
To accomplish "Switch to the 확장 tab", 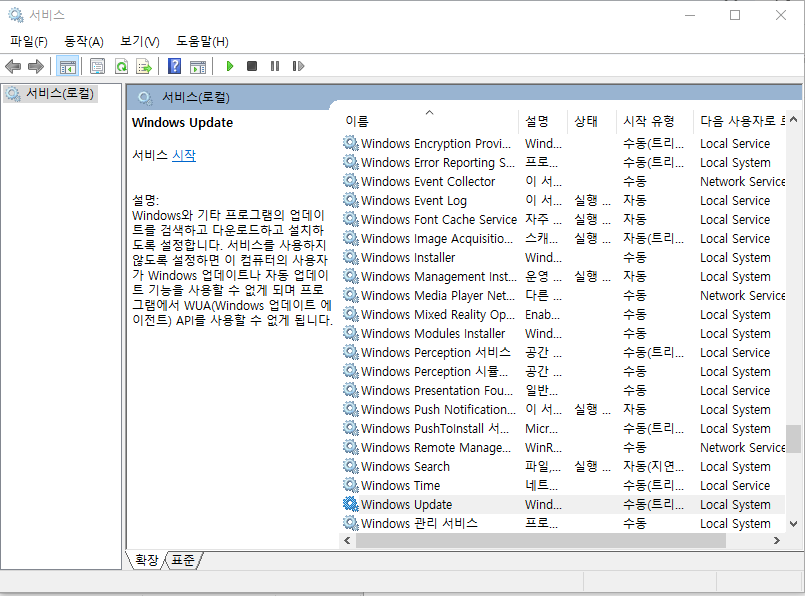I will 147,560.
